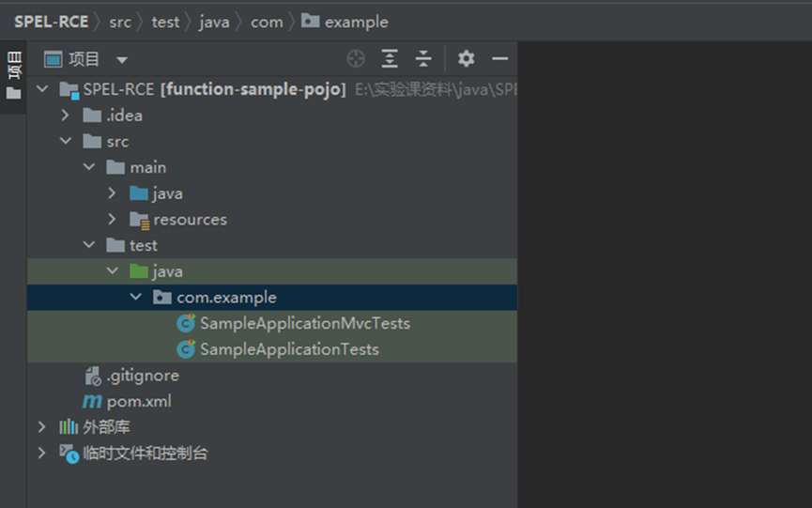
Task: Select the .gitignore file
Action: pyautogui.click(x=142, y=376)
